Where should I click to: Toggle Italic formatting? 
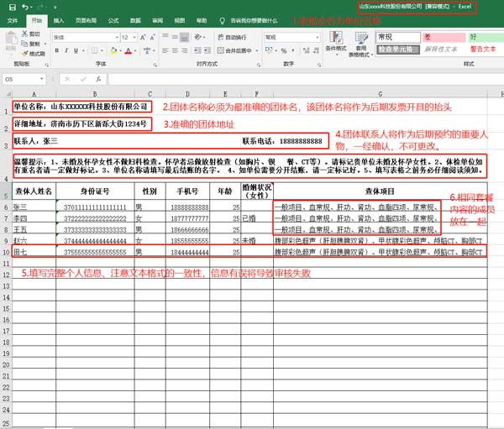point(66,50)
